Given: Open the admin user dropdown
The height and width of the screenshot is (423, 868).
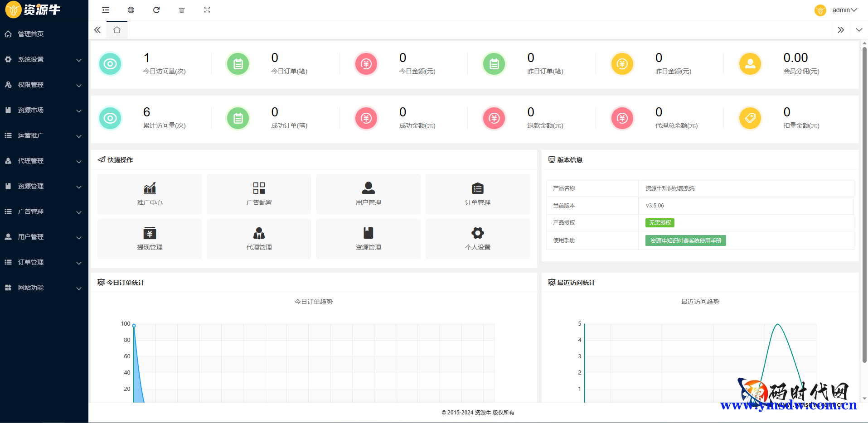Looking at the screenshot, I should 844,10.
